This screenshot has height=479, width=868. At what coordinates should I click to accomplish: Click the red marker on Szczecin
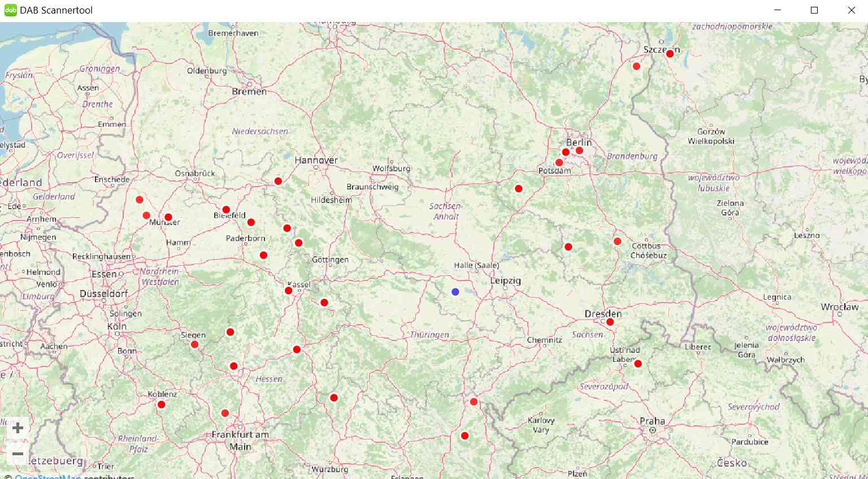[670, 54]
